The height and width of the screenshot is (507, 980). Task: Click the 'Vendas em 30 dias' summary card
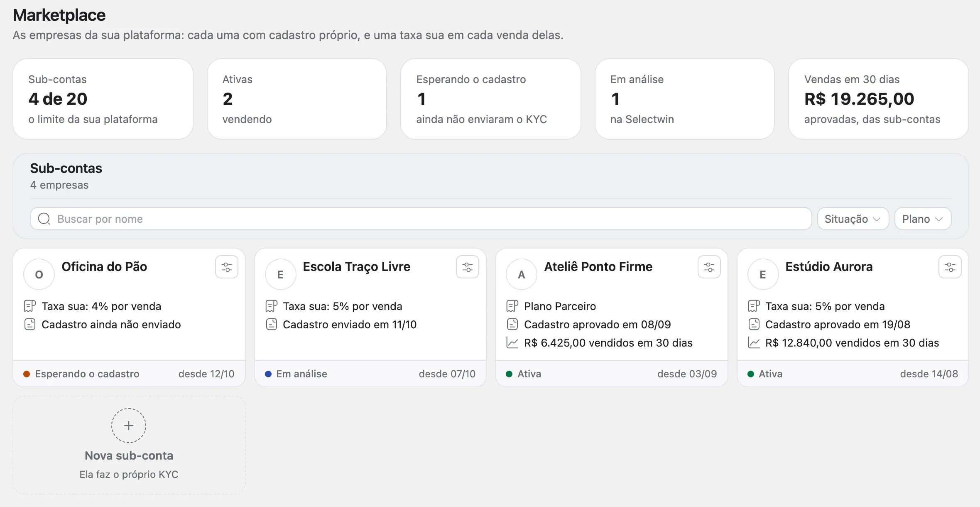(879, 99)
